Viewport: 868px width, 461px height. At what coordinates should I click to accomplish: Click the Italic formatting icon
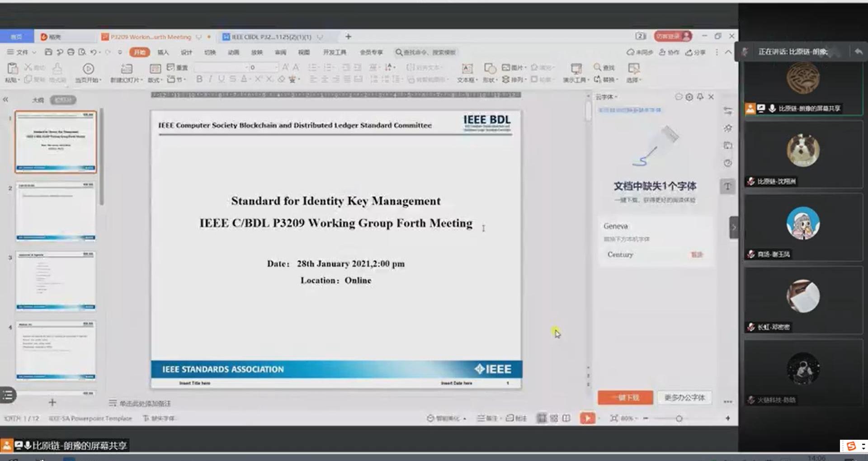point(210,79)
